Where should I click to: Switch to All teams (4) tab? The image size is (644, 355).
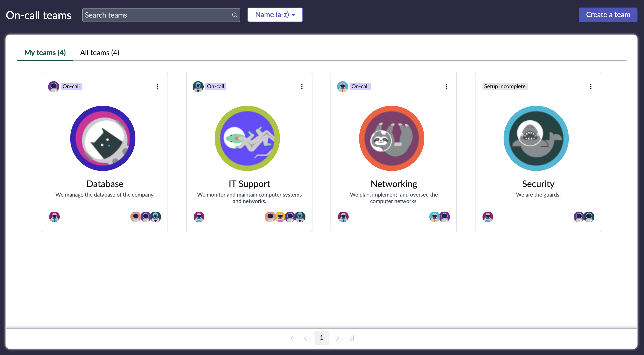tap(100, 53)
